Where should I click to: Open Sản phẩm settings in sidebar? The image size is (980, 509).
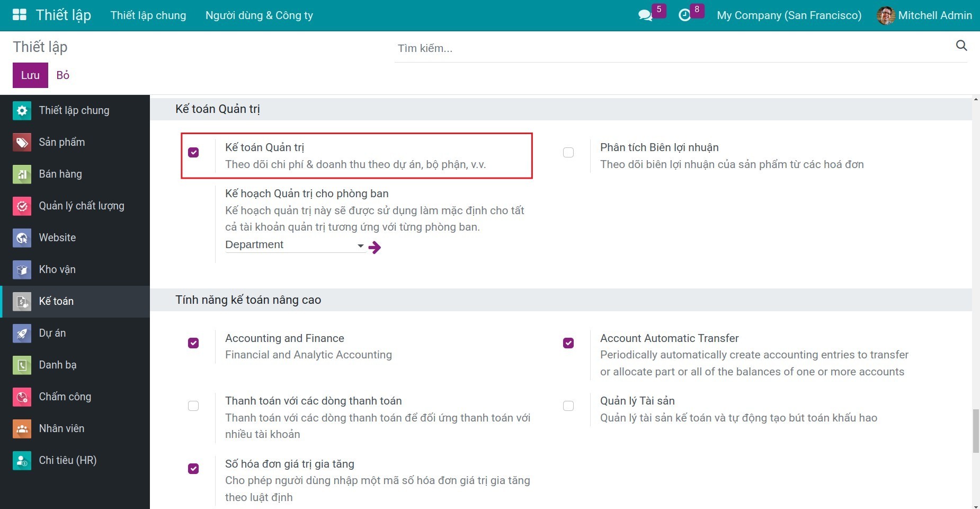(x=61, y=142)
